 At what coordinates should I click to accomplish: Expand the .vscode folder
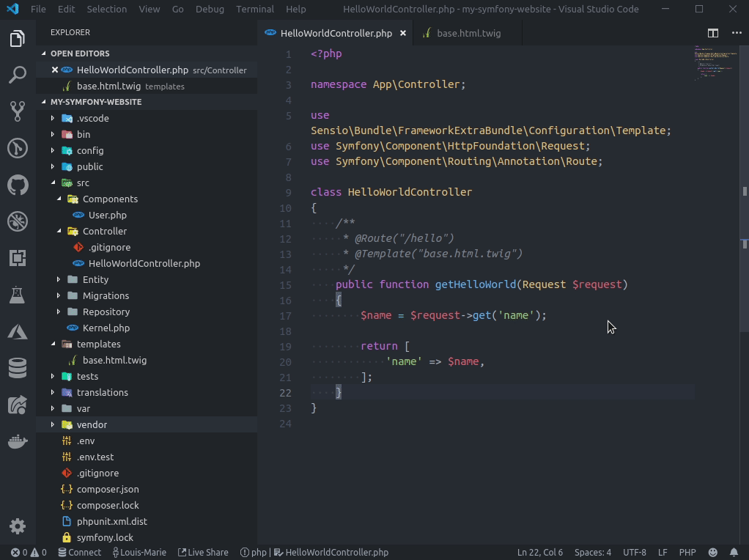(x=53, y=118)
